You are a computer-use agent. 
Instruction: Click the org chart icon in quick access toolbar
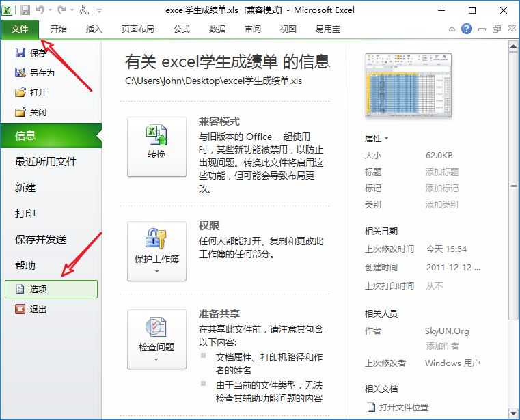click(x=83, y=10)
